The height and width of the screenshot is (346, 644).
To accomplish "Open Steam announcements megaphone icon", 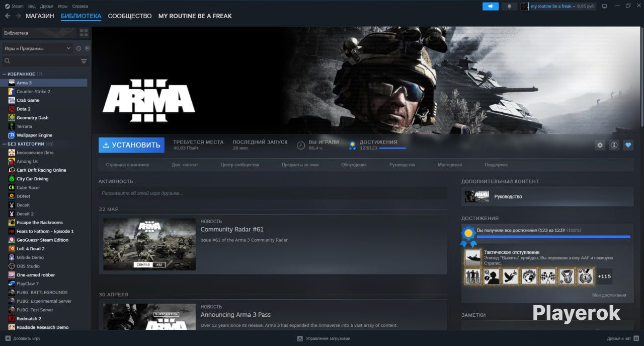I will (491, 6).
